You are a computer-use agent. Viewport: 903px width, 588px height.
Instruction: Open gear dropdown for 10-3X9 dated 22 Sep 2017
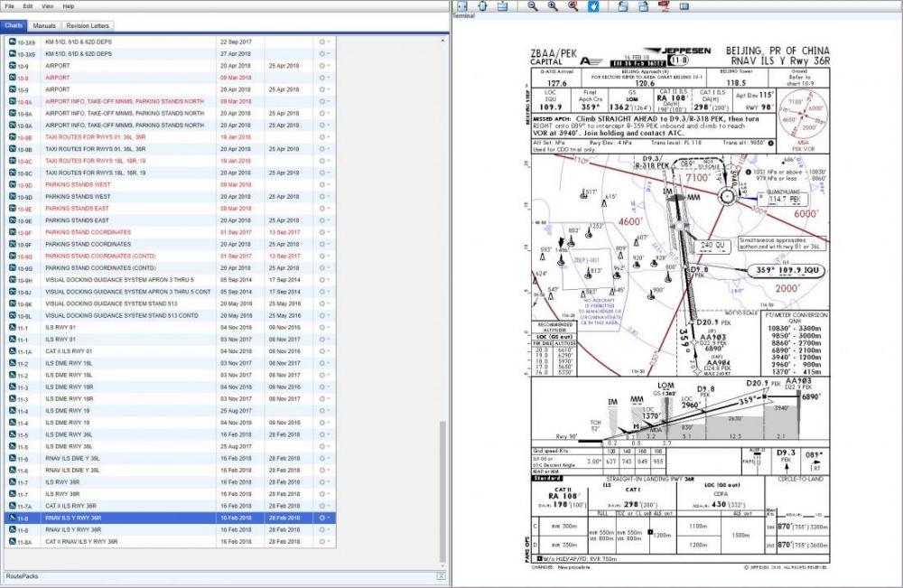(x=324, y=42)
